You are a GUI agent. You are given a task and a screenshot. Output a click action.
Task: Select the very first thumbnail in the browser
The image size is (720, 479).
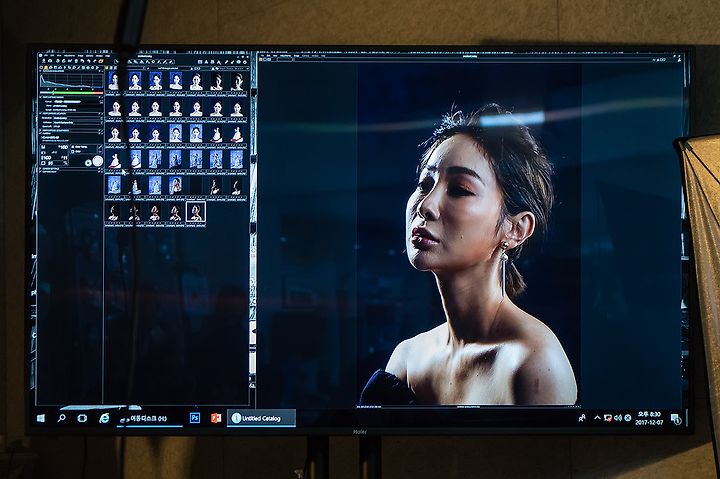114,81
